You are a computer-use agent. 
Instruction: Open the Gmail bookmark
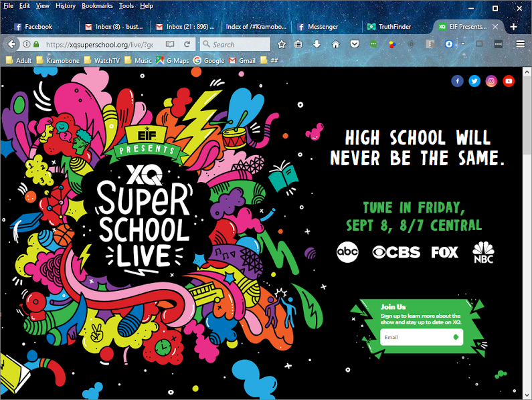(x=242, y=60)
